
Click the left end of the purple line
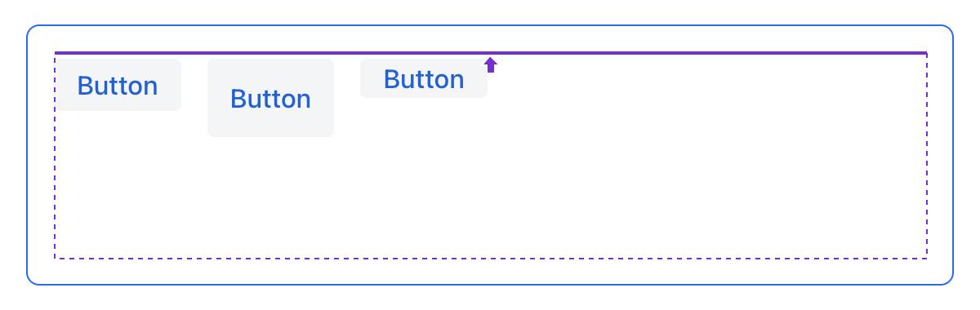pos(56,53)
